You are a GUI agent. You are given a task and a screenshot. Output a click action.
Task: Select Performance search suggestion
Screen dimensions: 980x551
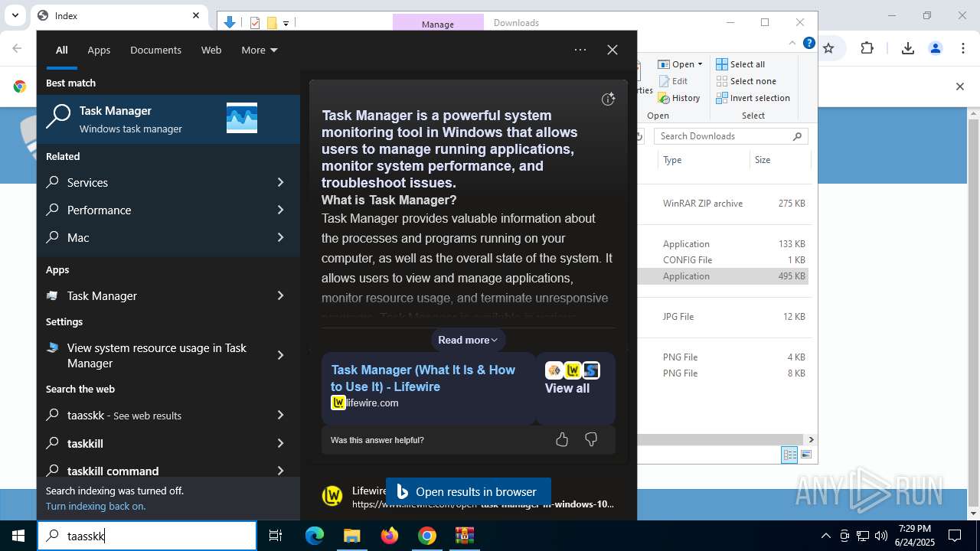point(99,210)
